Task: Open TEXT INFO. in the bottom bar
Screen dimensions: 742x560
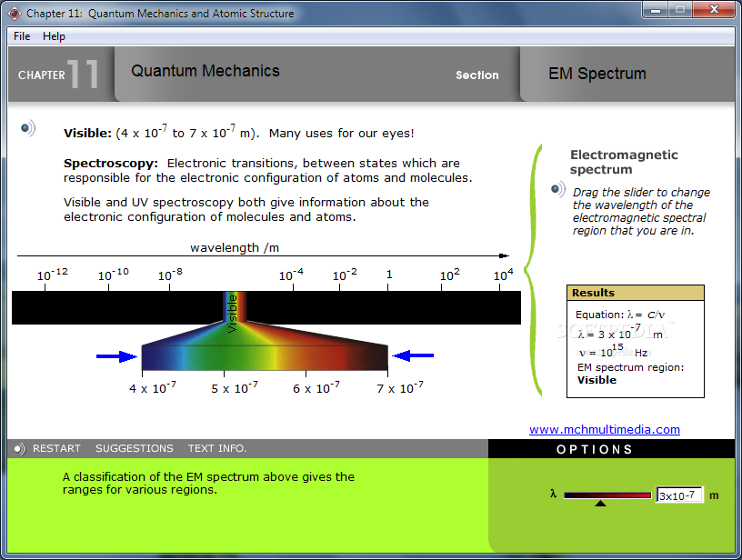Action: click(x=217, y=448)
